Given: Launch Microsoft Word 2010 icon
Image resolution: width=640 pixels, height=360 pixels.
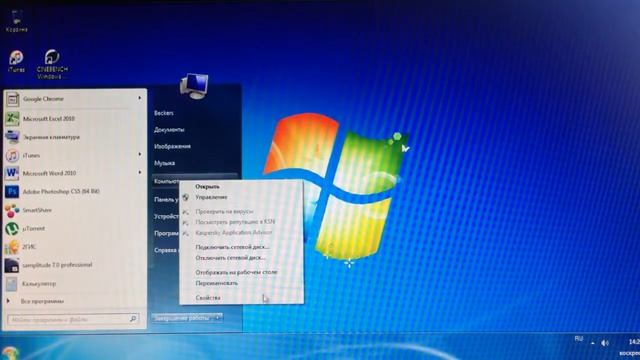Looking at the screenshot, I should [12, 173].
